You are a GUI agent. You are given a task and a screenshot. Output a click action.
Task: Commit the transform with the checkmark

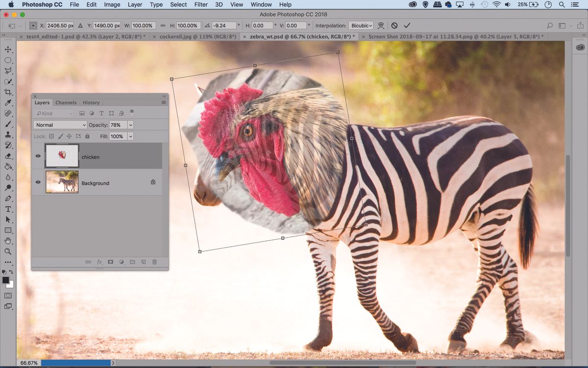pos(407,25)
